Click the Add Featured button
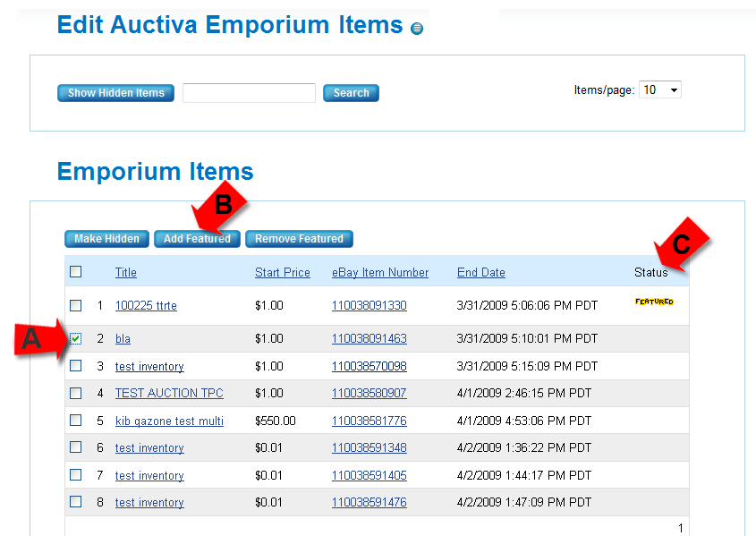756x536 pixels. (197, 239)
